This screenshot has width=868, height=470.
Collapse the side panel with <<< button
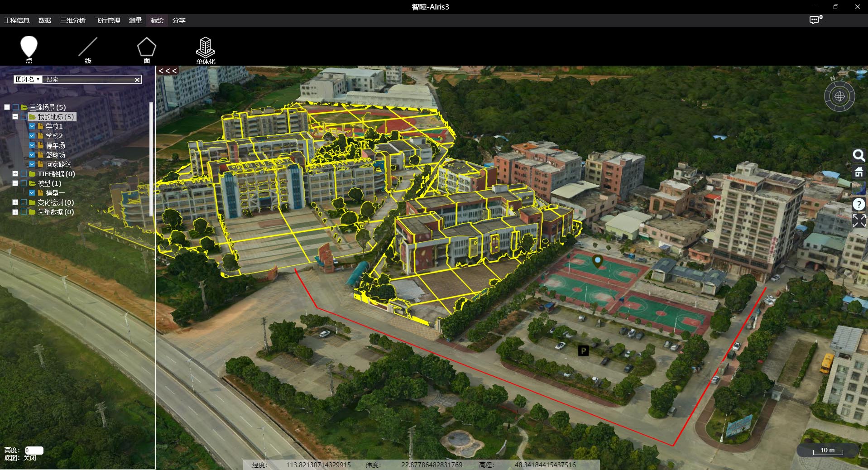click(168, 71)
